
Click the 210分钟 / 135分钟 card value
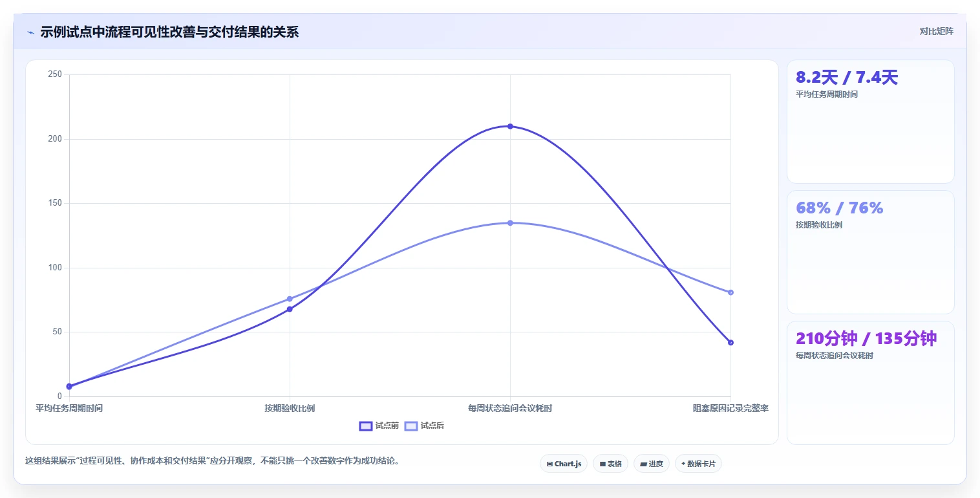pyautogui.click(x=866, y=338)
